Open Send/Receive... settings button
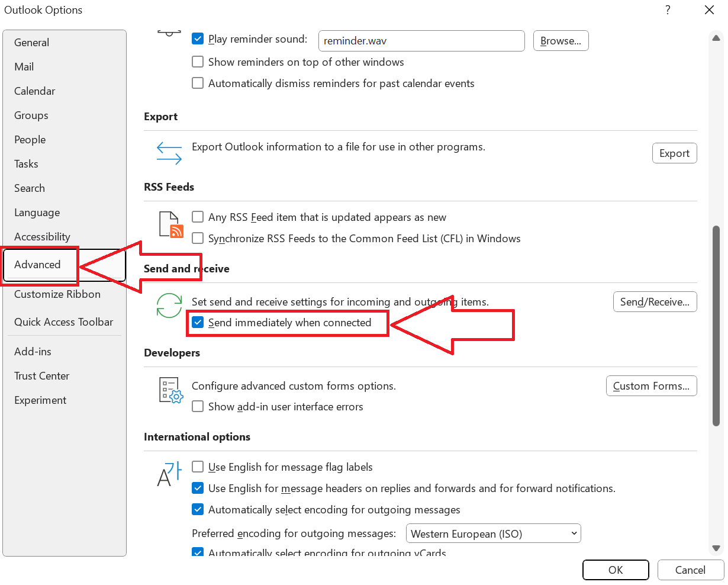 point(655,302)
